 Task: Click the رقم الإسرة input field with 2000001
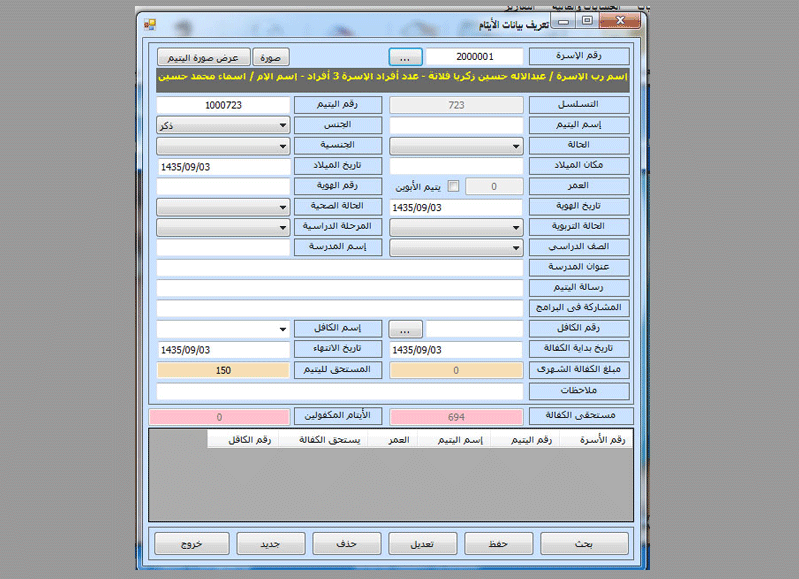[x=474, y=57]
